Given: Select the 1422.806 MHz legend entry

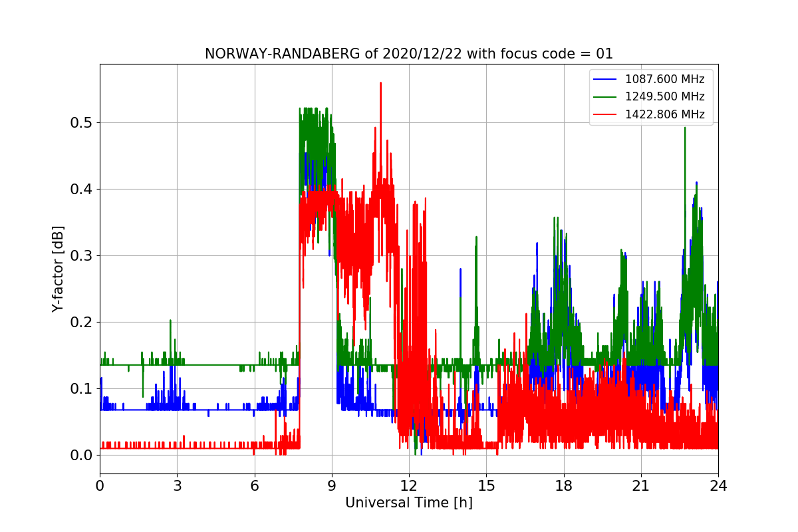Looking at the screenshot, I should [x=651, y=114].
